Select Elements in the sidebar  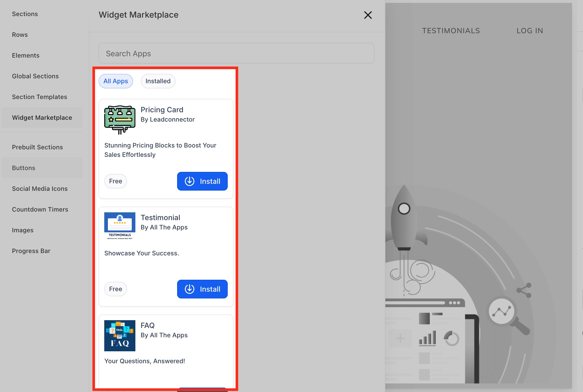coord(26,55)
